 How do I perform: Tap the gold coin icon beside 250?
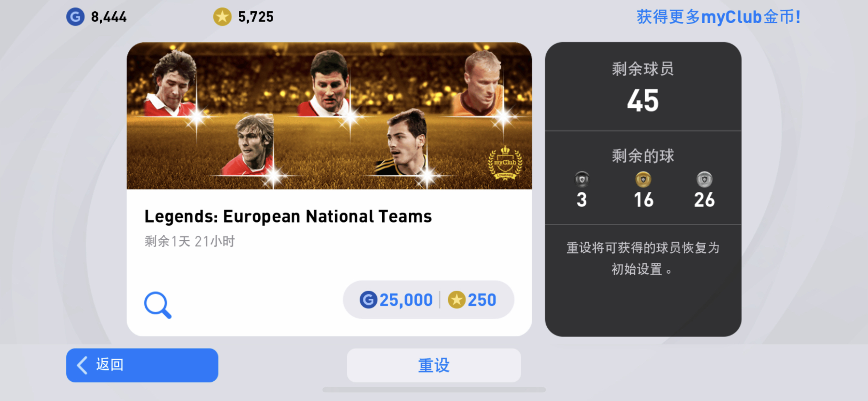pos(457,299)
